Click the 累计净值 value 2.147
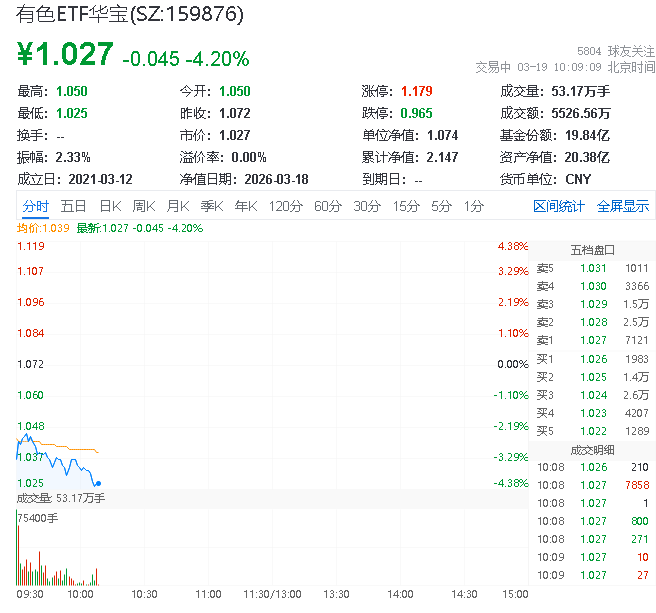656x613 pixels. [442, 157]
